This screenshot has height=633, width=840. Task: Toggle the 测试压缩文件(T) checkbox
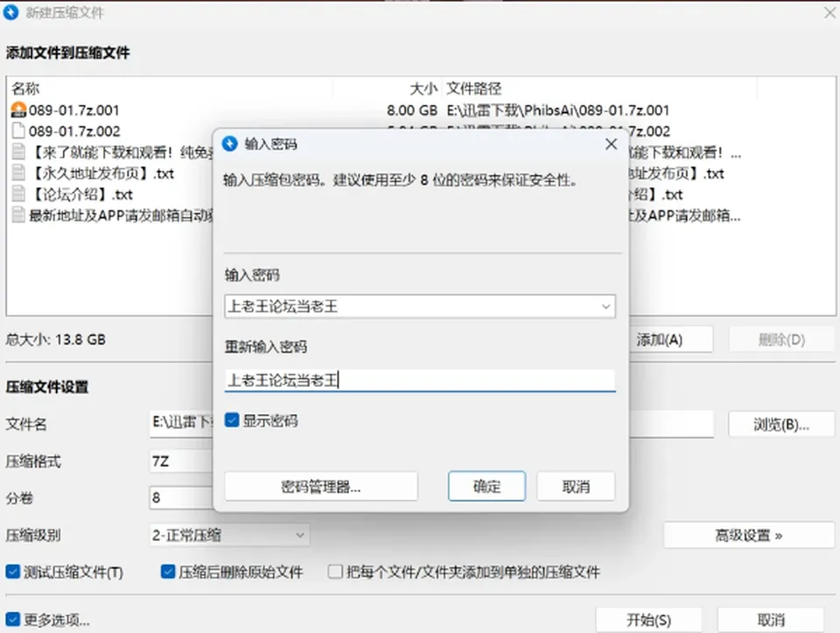(13, 572)
